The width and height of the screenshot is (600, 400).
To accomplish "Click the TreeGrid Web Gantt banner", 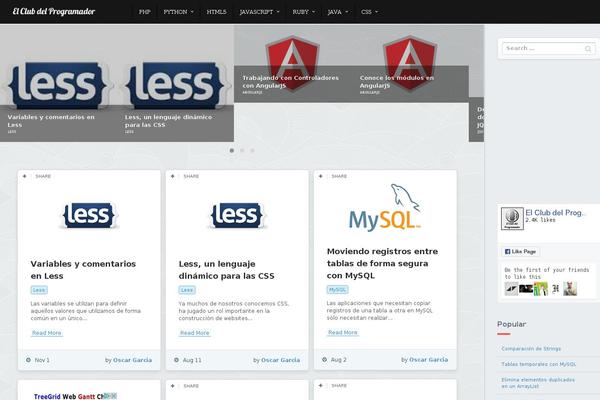I will pos(75,396).
